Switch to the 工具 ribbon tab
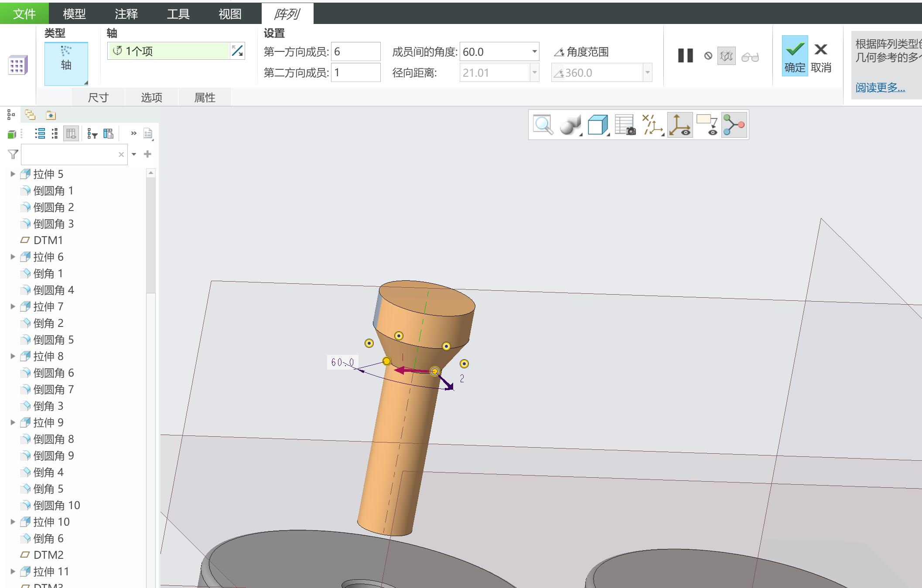 click(178, 14)
